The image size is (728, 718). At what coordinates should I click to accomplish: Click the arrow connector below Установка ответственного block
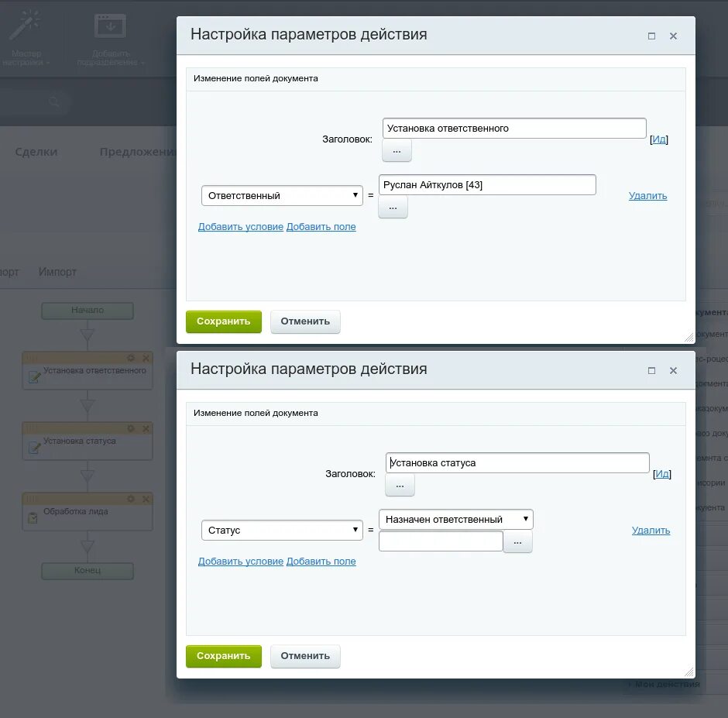(88, 406)
